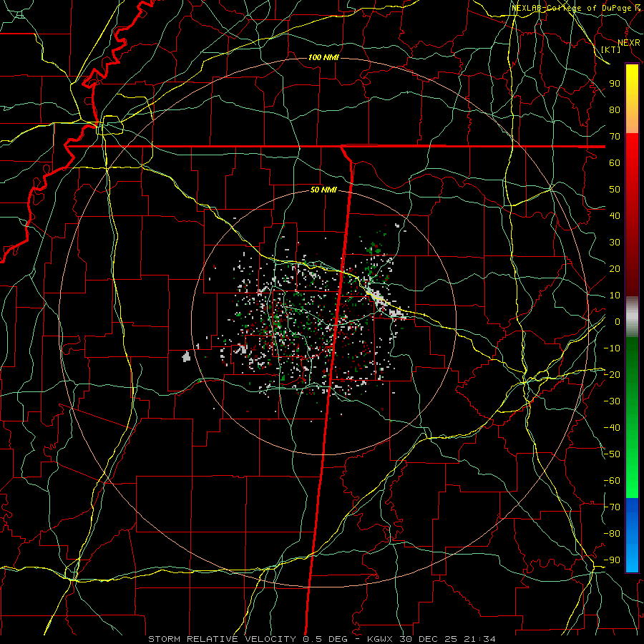644x644 pixels.
Task: Click the "[KT]" units label
Action: pos(611,49)
